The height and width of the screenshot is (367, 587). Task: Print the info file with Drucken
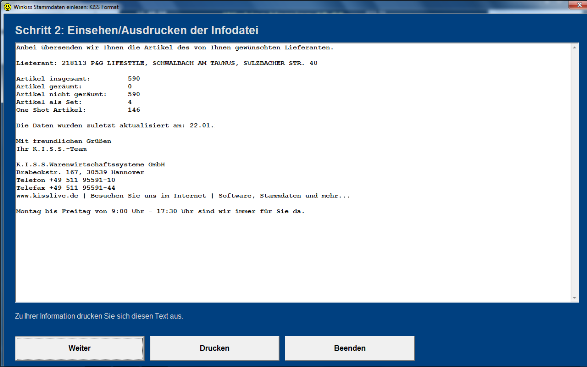pyautogui.click(x=215, y=348)
